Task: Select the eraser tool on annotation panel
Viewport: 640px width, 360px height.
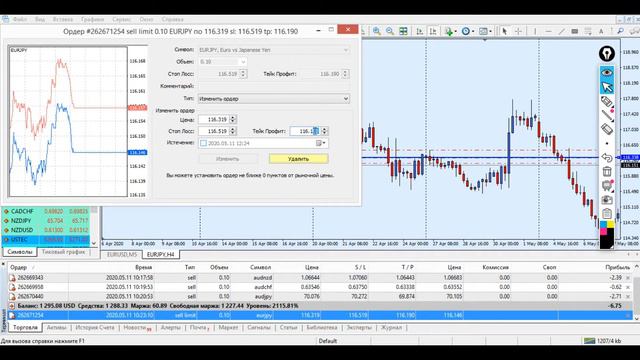Action: [607, 129]
